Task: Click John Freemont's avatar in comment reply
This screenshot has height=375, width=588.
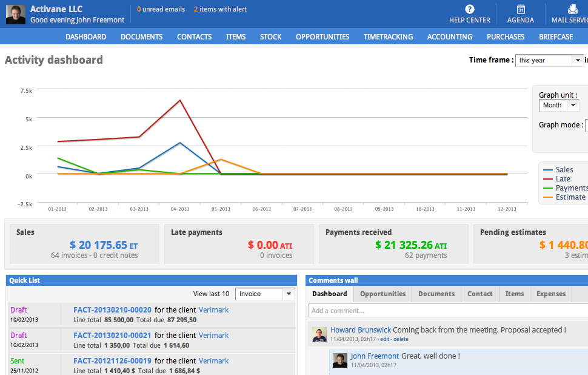Action: [340, 359]
